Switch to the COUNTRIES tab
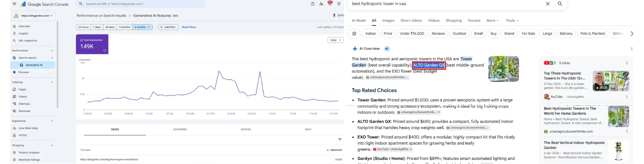The image size is (644, 164). 180,129
